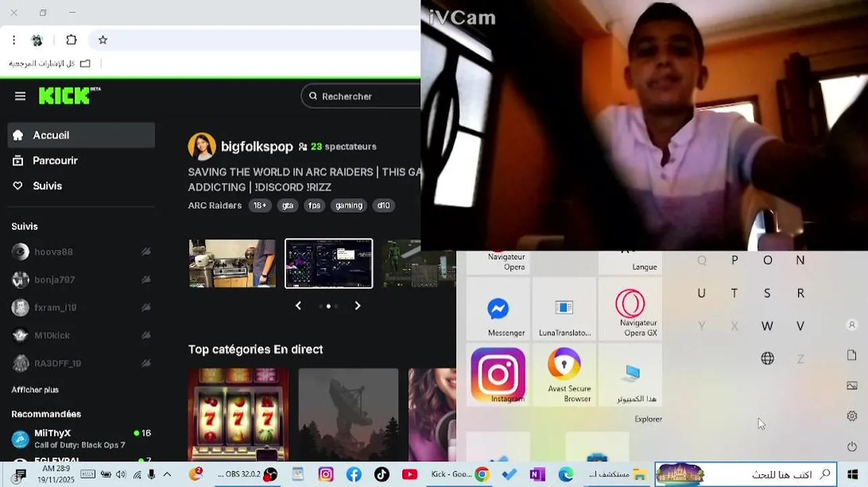Viewport: 868px width, 487px height.
Task: Select the df10 tag
Action: click(383, 206)
